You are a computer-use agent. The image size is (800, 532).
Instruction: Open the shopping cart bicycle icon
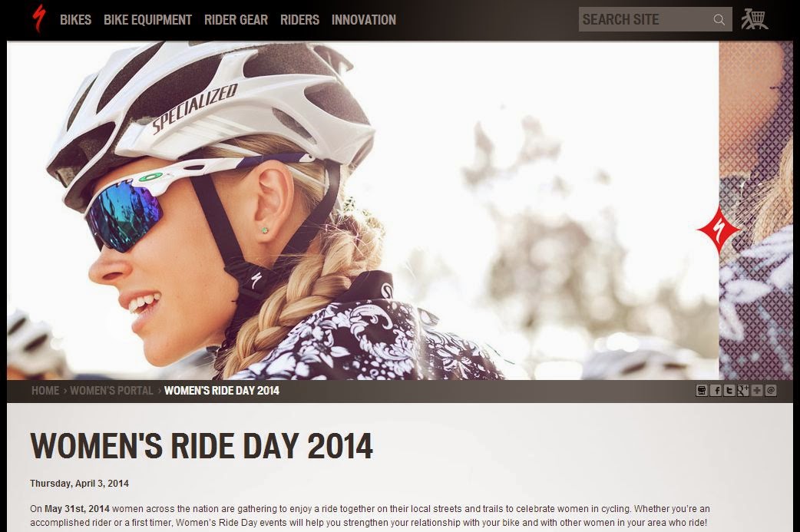[x=755, y=19]
